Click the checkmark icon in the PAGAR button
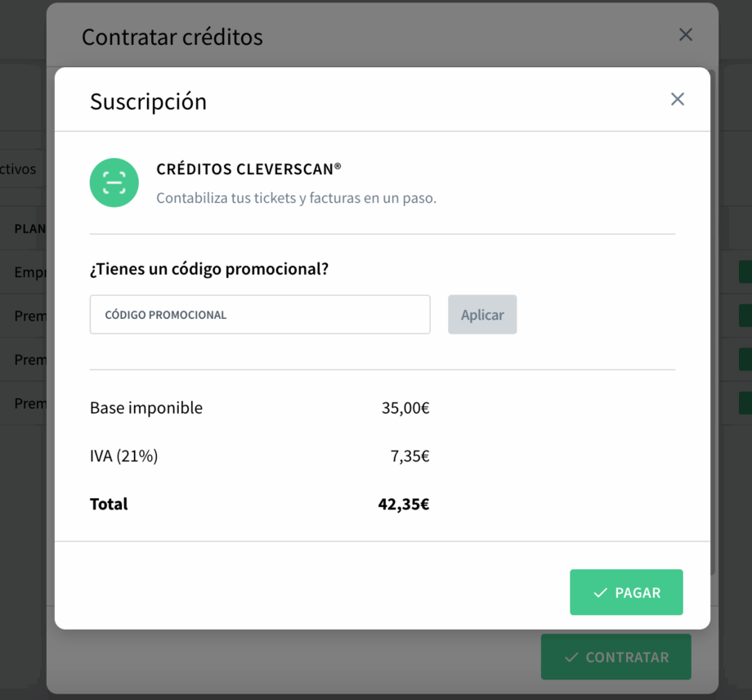Viewport: 752px width, 700px height. click(601, 593)
